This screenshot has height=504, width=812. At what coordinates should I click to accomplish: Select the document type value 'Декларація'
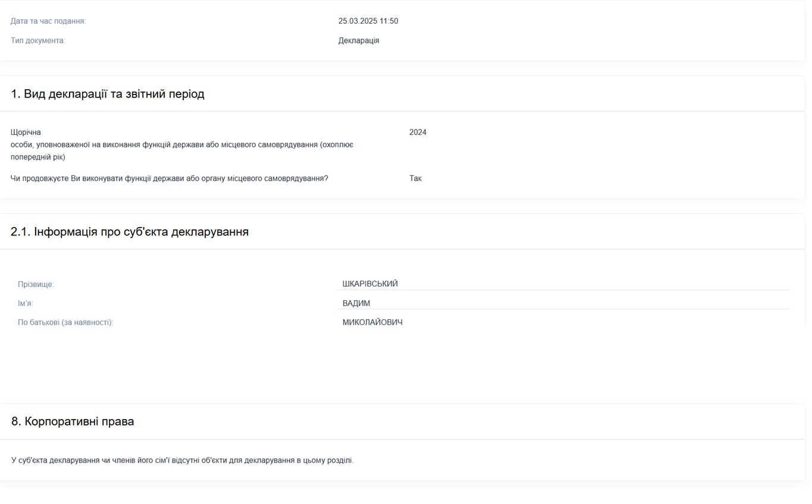359,41
